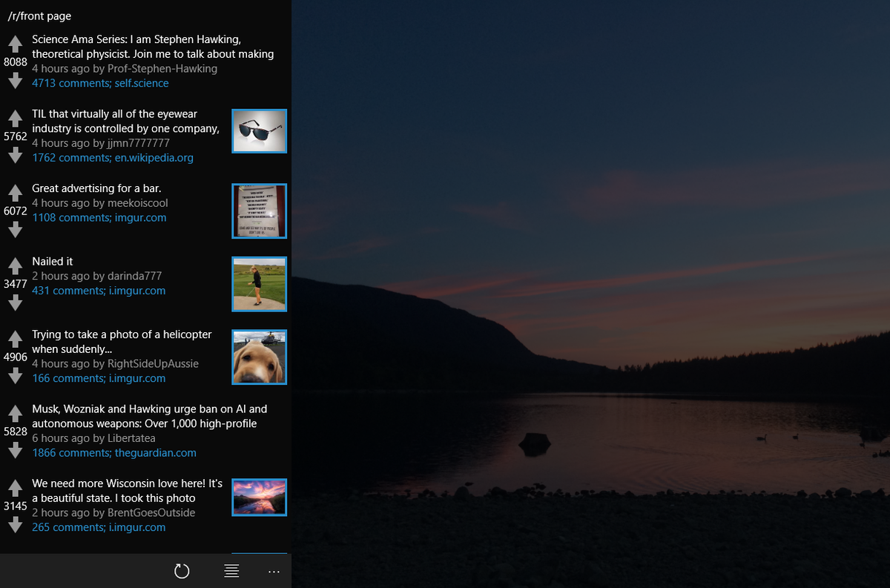Downvote the 'Nailed it' post
This screenshot has height=588, width=890.
(x=15, y=302)
